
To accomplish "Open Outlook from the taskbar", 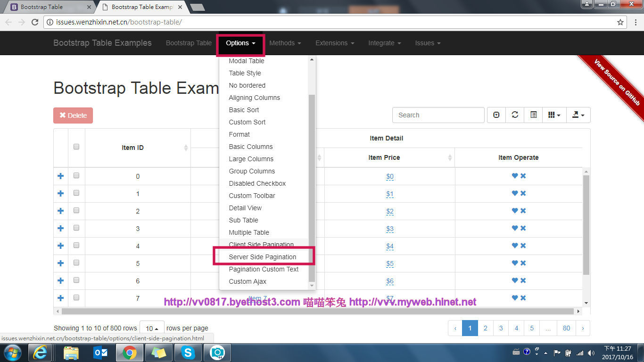I will pos(101,353).
